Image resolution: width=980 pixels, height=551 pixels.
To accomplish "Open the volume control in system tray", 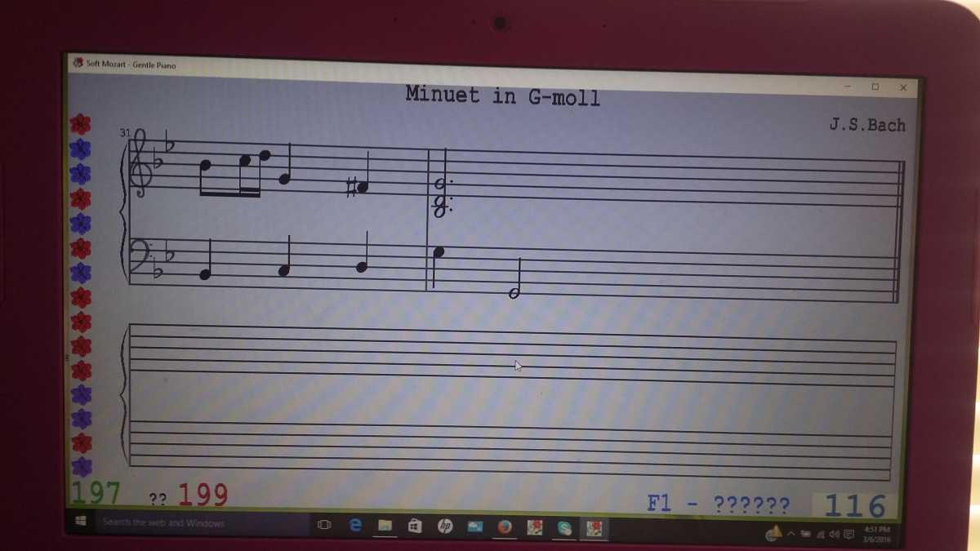I will click(x=835, y=534).
